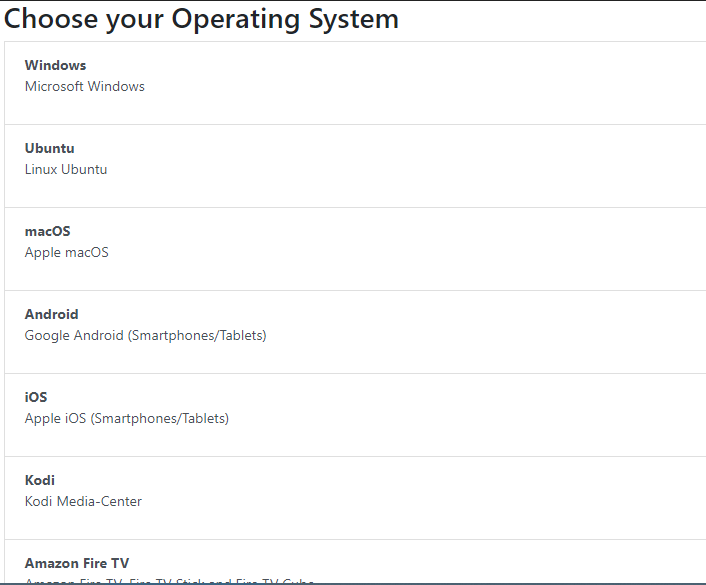Click blank space in the Ubuntu row
The width and height of the screenshot is (706, 585).
point(450,165)
